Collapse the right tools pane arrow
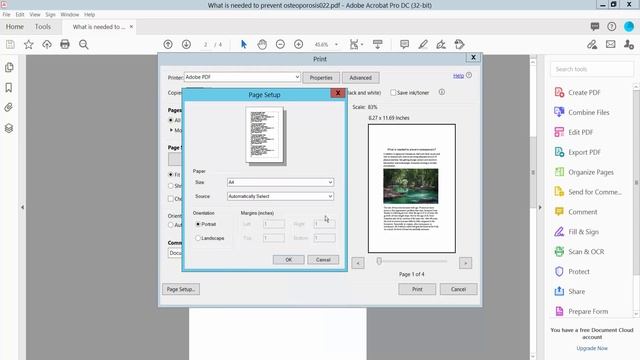Screen dimensions: 640x360 tap(540, 207)
